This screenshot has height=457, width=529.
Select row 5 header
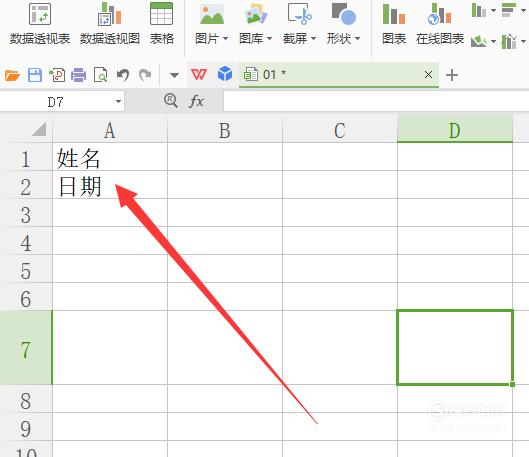[26, 269]
